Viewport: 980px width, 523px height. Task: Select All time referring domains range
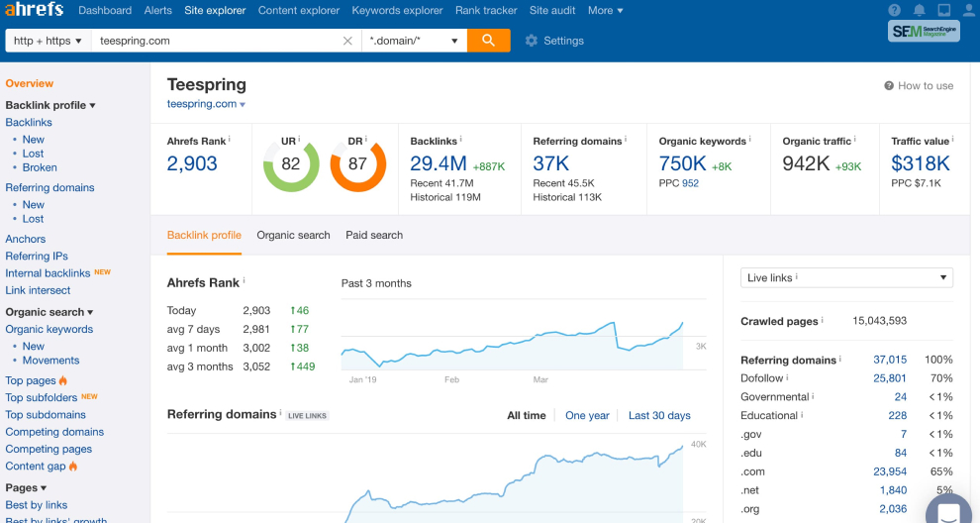[527, 415]
